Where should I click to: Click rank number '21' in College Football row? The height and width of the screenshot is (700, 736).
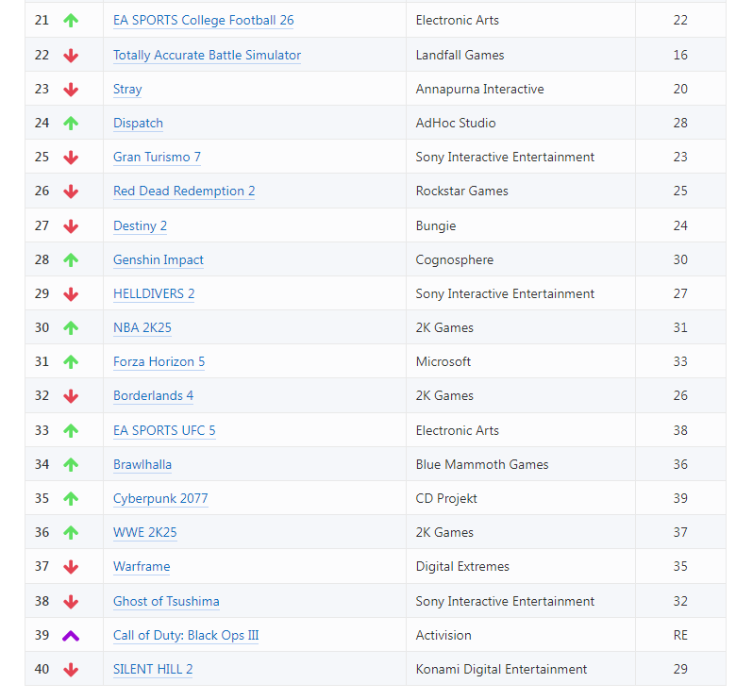coord(42,20)
